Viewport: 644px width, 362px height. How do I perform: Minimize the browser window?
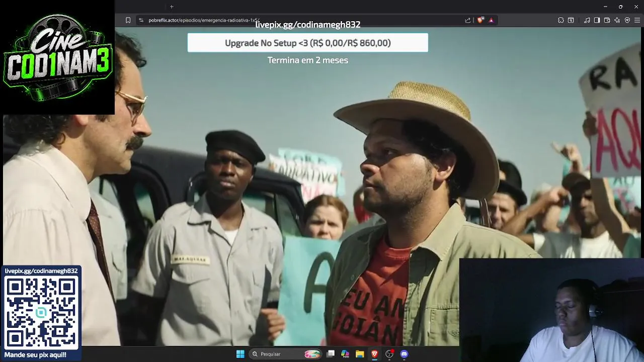tap(605, 7)
